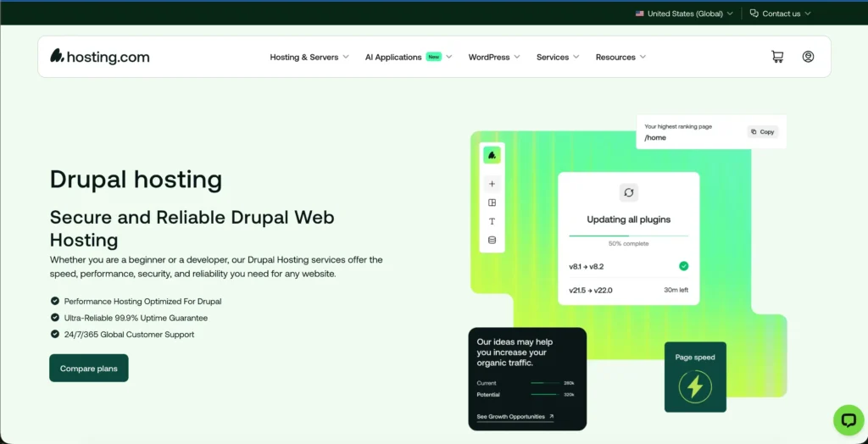868x444 pixels.
Task: Click the Current traffic bar
Action: [x=545, y=383]
